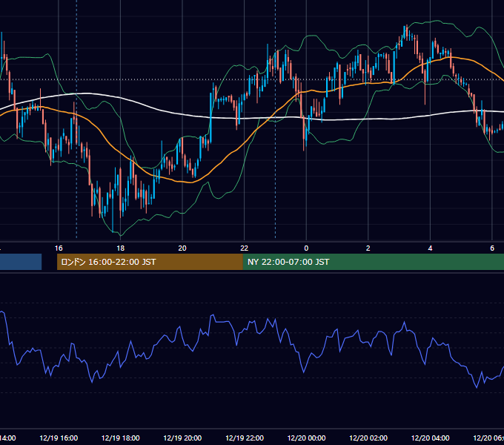The width and height of the screenshot is (504, 445).
Task: Click the '22' hour label on price chart axis
Action: click(x=245, y=248)
